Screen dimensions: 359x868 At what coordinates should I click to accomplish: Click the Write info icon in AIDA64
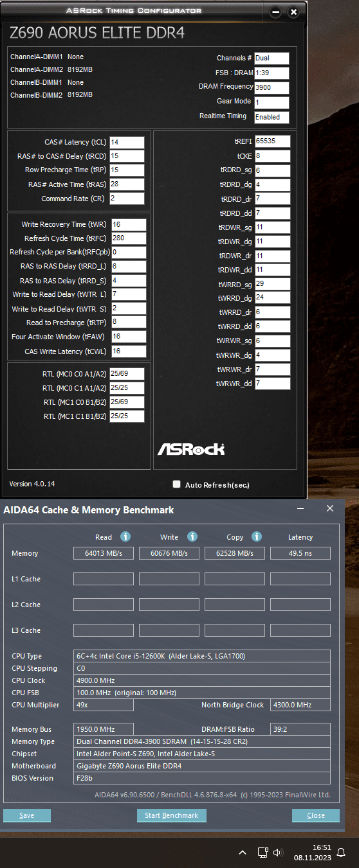[192, 536]
